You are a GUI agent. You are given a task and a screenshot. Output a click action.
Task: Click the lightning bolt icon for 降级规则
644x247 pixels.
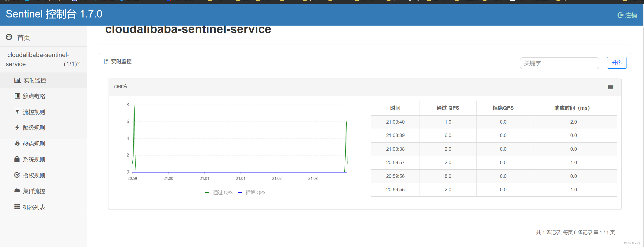click(x=17, y=127)
